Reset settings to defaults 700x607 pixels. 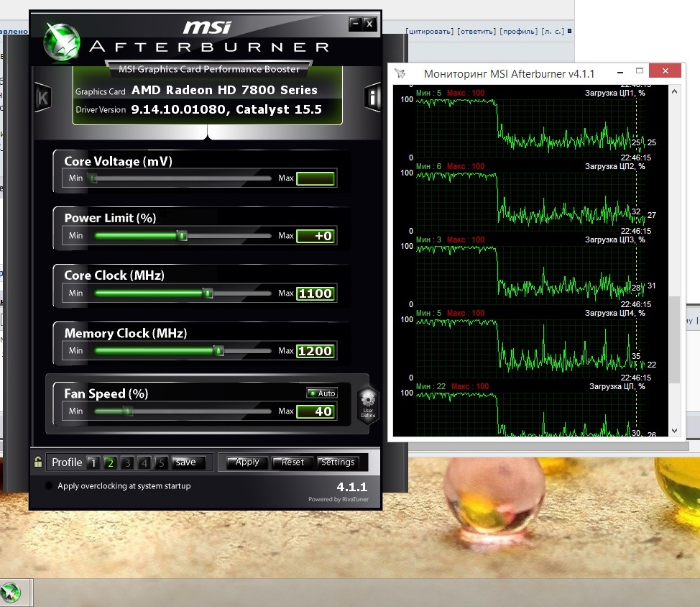293,462
